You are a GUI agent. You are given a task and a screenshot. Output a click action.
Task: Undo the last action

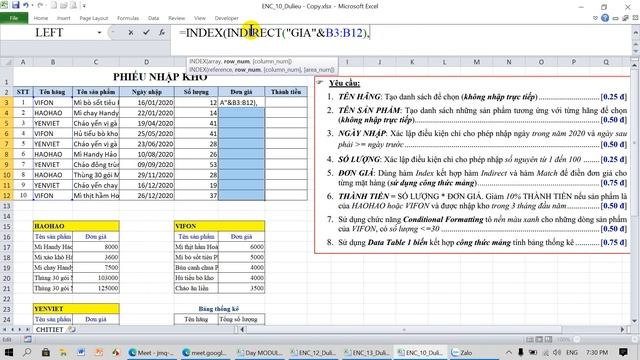click(26, 5)
